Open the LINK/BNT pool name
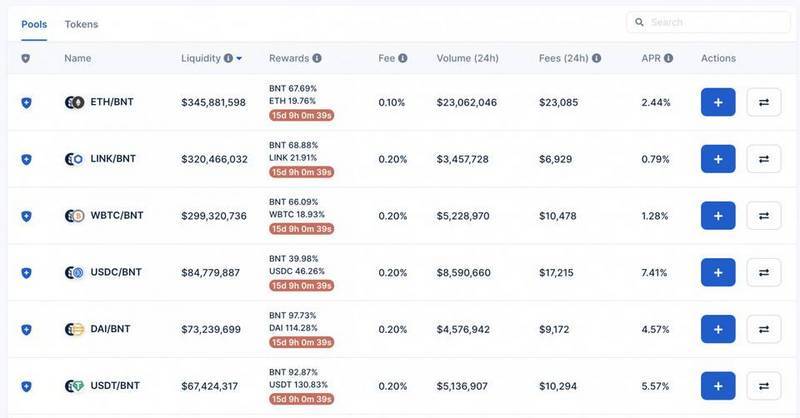 coord(114,159)
